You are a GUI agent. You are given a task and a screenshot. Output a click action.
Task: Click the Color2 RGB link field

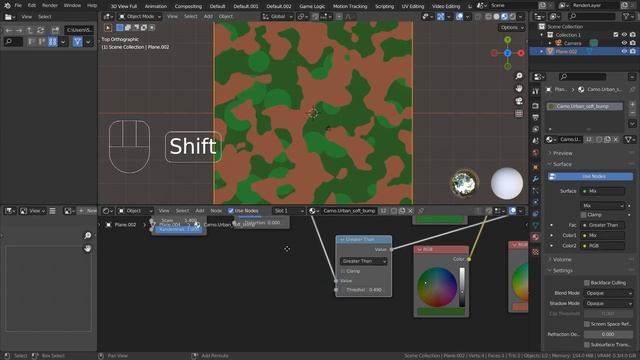(x=602, y=246)
